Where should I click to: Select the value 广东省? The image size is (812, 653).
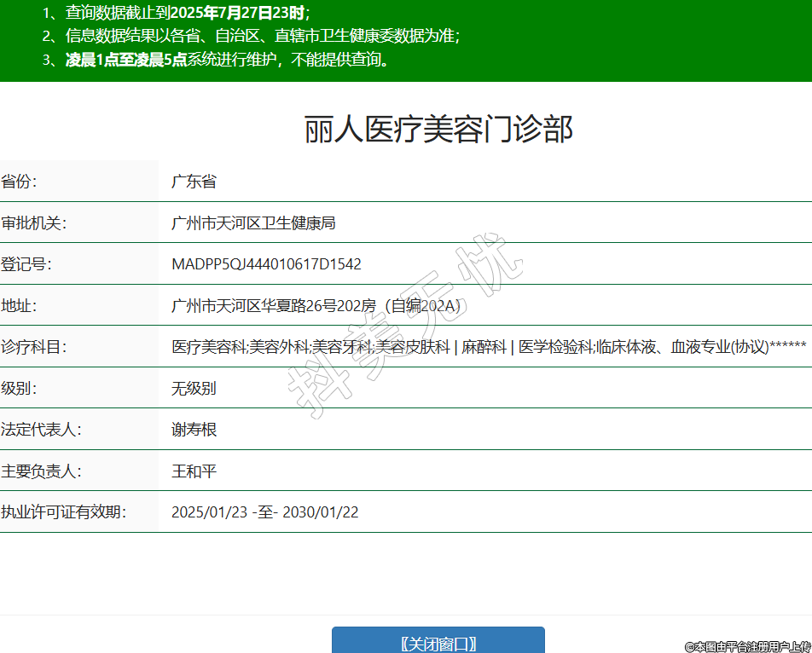194,182
